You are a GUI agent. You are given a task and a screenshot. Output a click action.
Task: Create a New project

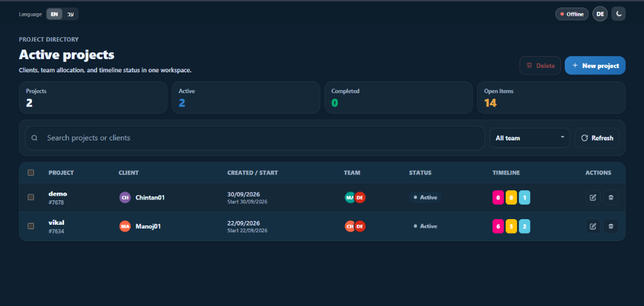pos(595,65)
